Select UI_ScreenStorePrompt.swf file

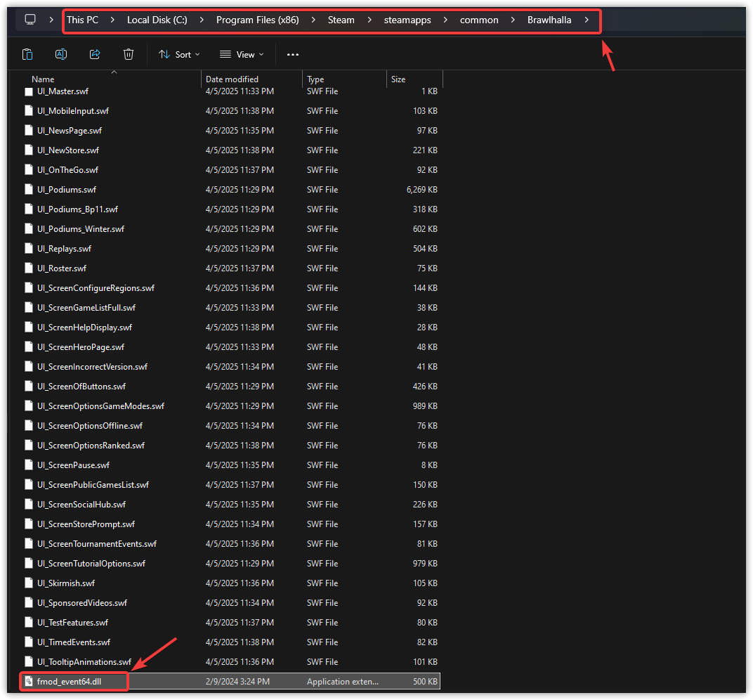[86, 524]
